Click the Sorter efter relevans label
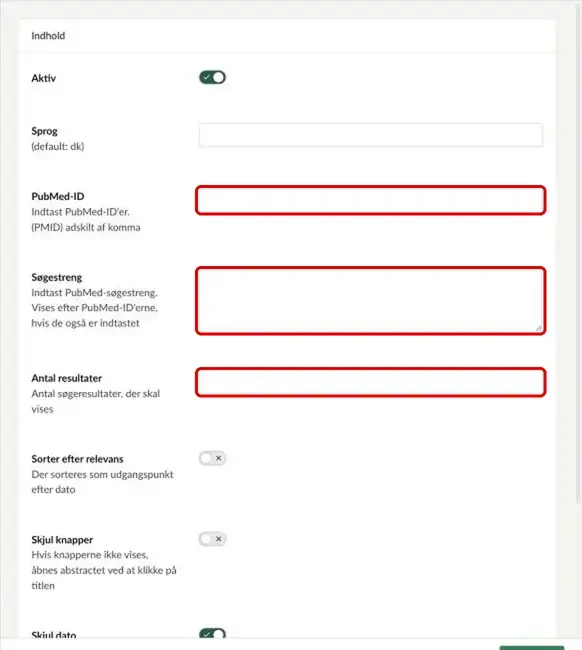582x650 pixels. point(78,459)
